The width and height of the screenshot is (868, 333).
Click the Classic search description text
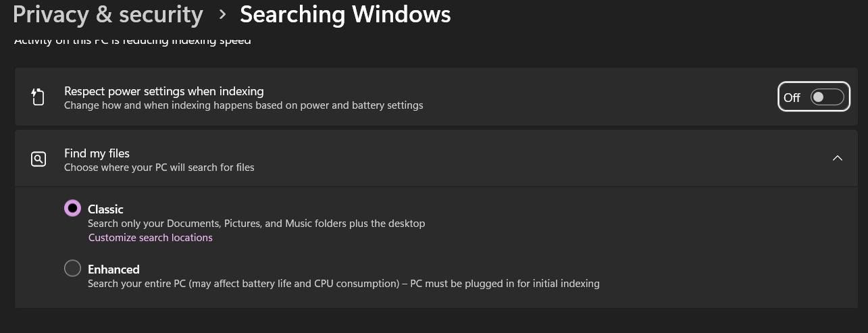[256, 224]
